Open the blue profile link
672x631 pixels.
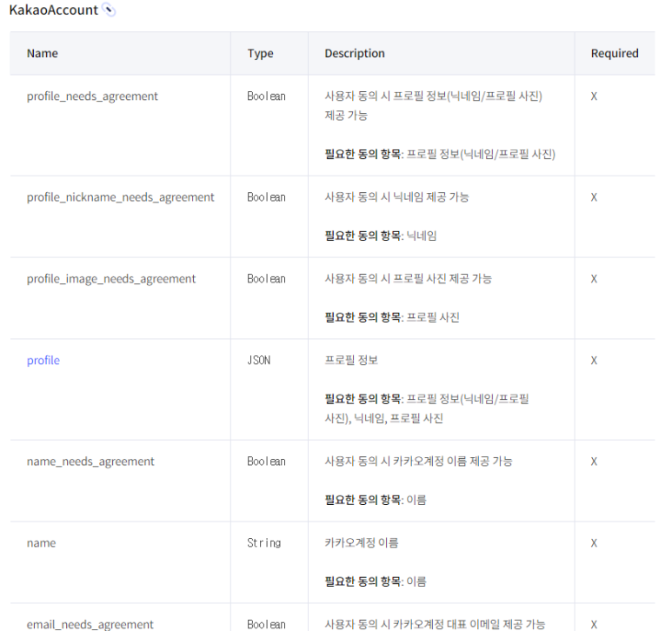43,361
